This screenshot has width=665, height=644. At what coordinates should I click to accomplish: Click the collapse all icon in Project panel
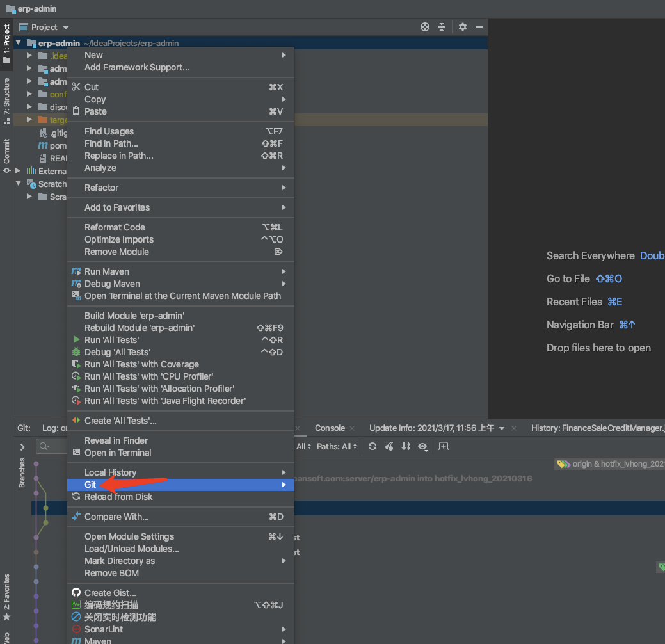pyautogui.click(x=442, y=27)
